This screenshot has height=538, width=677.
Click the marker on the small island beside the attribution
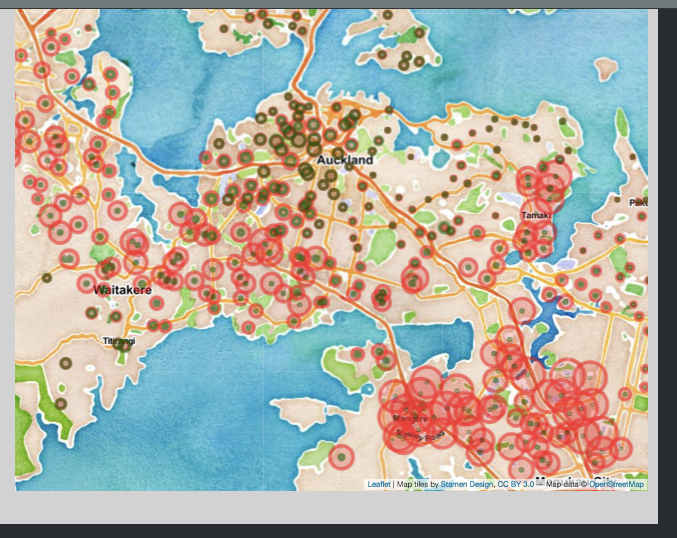(x=342, y=457)
